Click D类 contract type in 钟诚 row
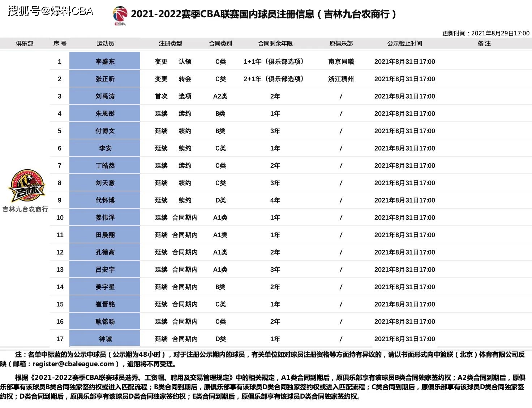532x408 pixels. click(x=220, y=339)
